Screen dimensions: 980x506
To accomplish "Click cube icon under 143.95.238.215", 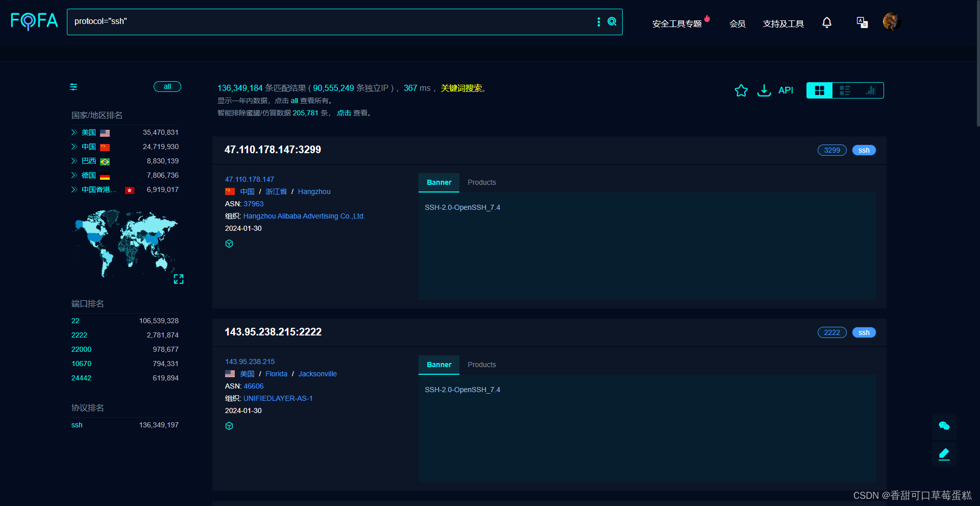I will tap(229, 426).
